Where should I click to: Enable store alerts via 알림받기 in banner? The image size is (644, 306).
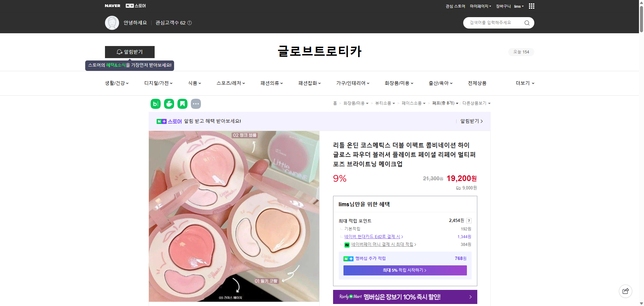tap(470, 121)
